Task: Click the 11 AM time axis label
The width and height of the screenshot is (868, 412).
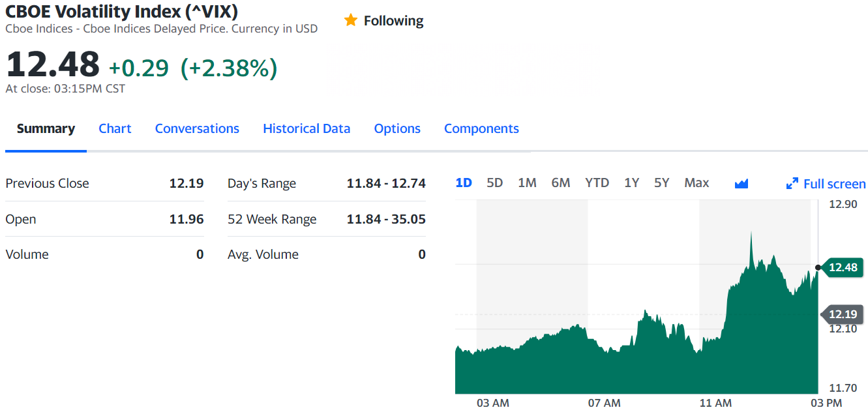Action: click(x=715, y=403)
